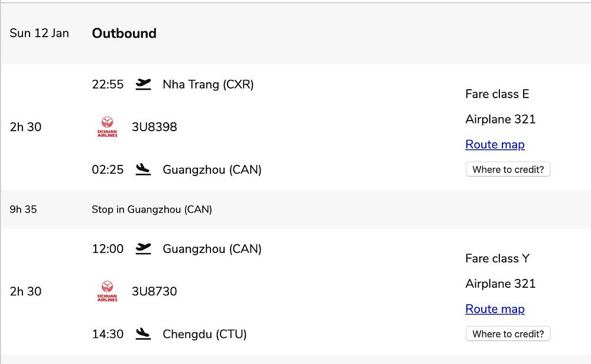591x364 pixels.
Task: Click the takeoff icon beside Nha Trang (CXR)
Action: pyautogui.click(x=143, y=84)
